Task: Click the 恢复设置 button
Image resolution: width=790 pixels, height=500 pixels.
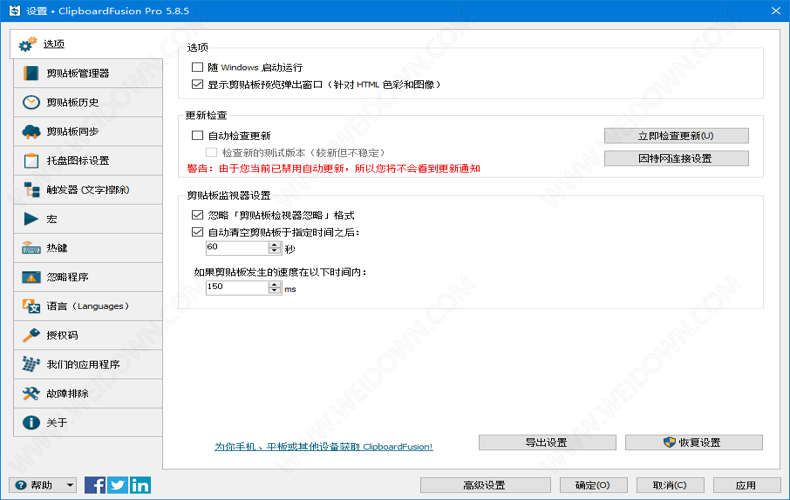Action: tap(694, 443)
